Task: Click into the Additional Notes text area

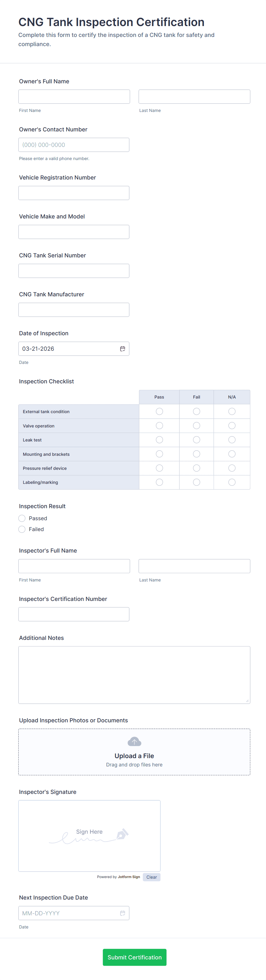Action: [134, 675]
